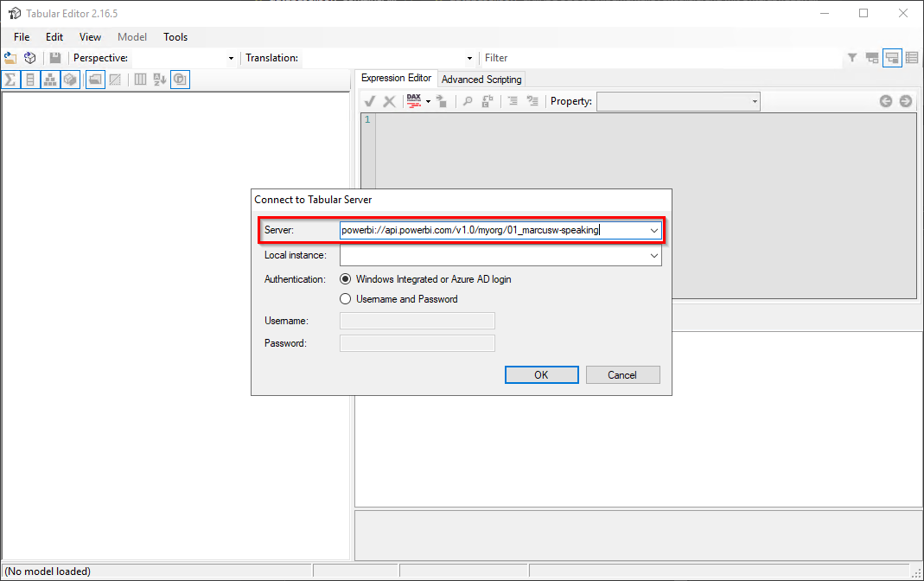Click OK in Connect to Tabular Server dialog

point(542,374)
